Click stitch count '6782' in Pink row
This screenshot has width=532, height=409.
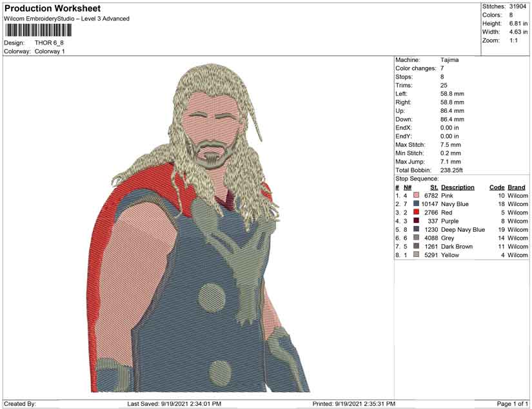pyautogui.click(x=431, y=196)
